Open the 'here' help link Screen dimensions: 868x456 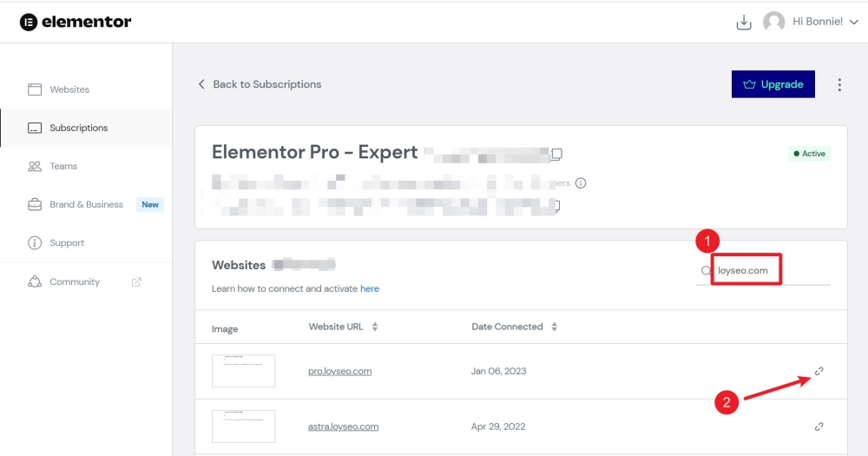370,288
